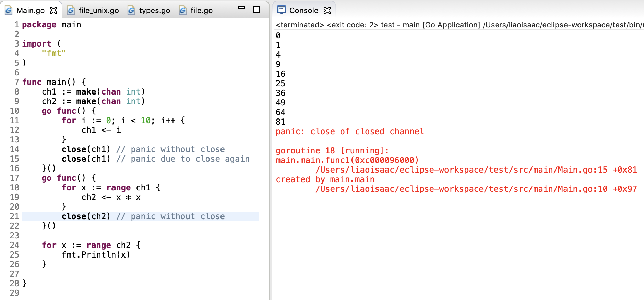This screenshot has height=300, width=644.
Task: Close the Console view
Action: tap(327, 10)
